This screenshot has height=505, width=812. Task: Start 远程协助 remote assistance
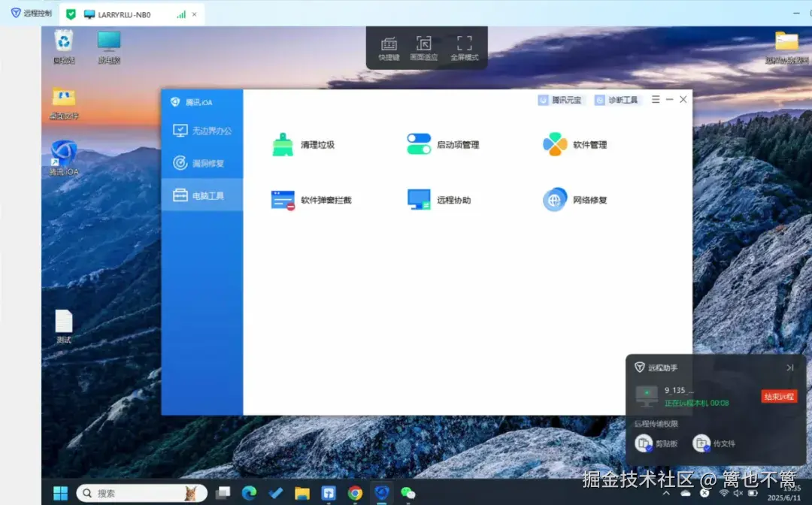[x=440, y=199]
